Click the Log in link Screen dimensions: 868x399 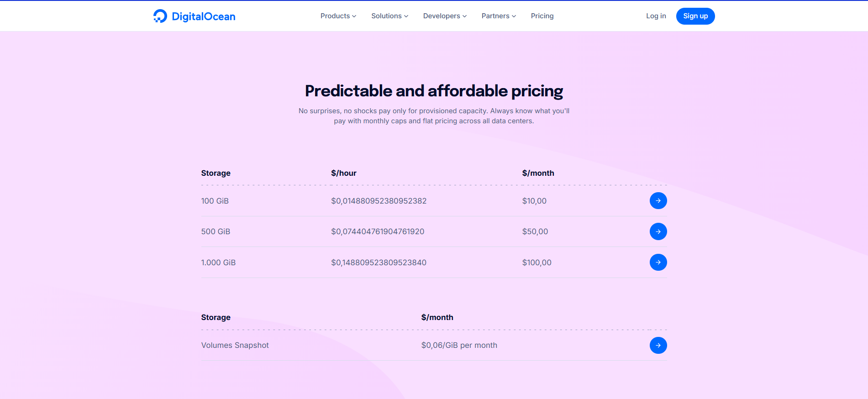[x=656, y=16]
